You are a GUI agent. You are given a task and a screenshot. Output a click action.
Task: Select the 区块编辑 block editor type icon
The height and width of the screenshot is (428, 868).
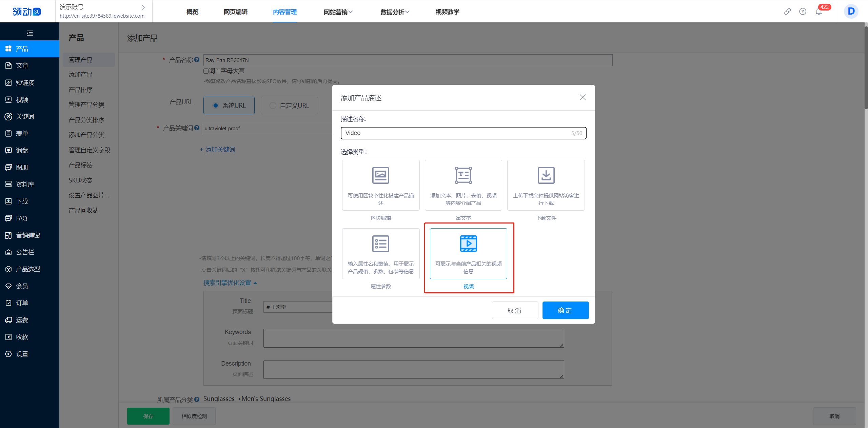(x=380, y=175)
